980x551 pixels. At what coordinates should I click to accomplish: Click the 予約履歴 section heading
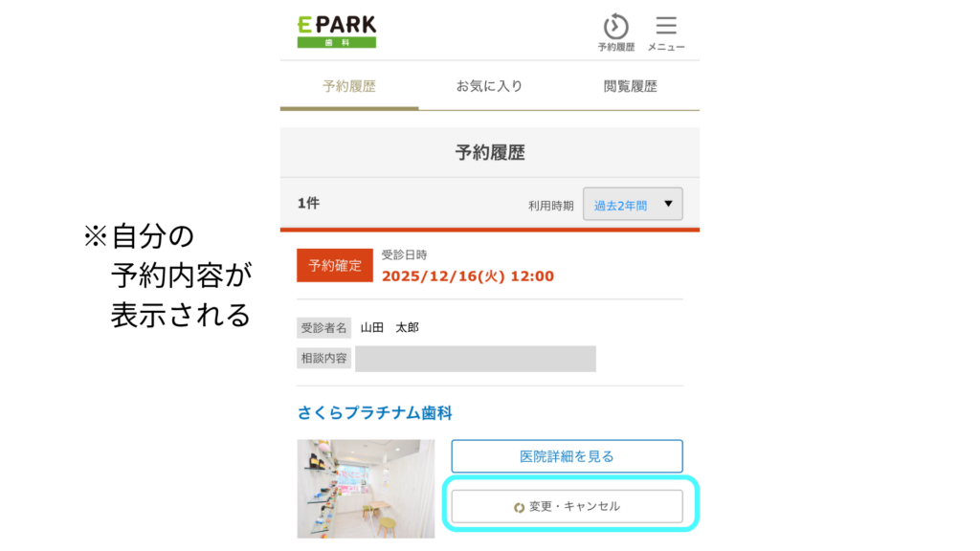[490, 152]
